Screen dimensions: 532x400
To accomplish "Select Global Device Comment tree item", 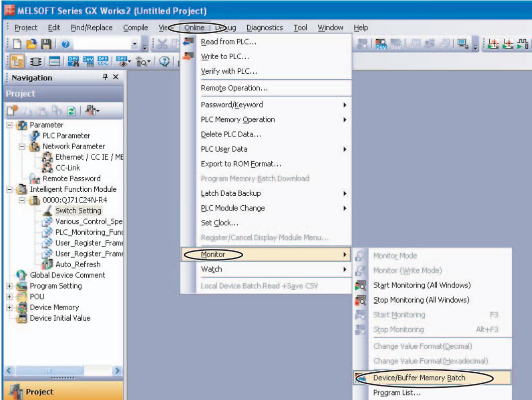I will pos(68,275).
